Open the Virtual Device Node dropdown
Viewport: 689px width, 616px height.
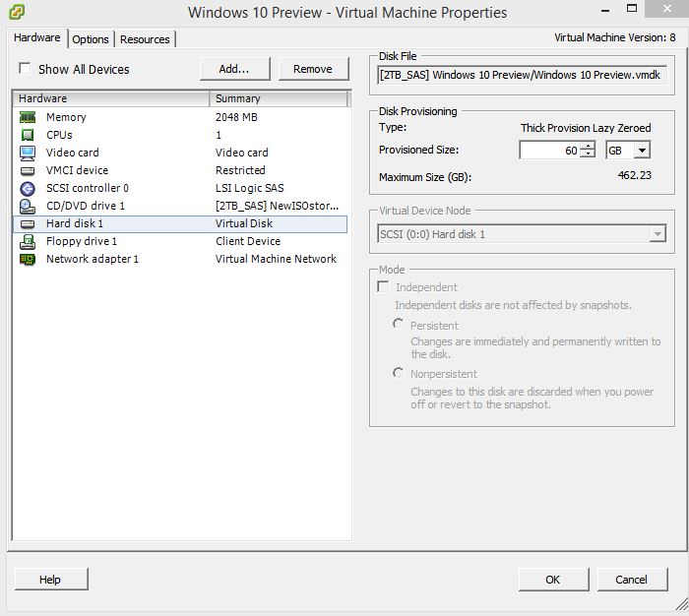click(658, 234)
